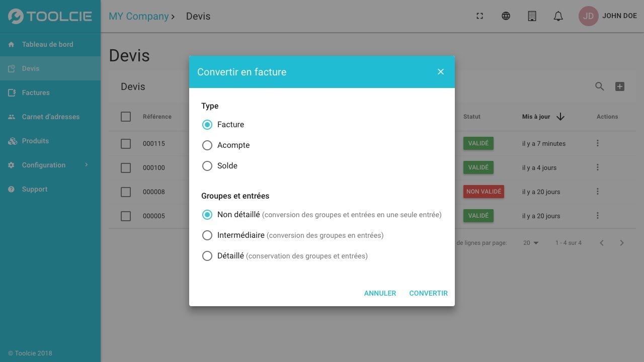Click the search icon in Devis table

coord(599,86)
